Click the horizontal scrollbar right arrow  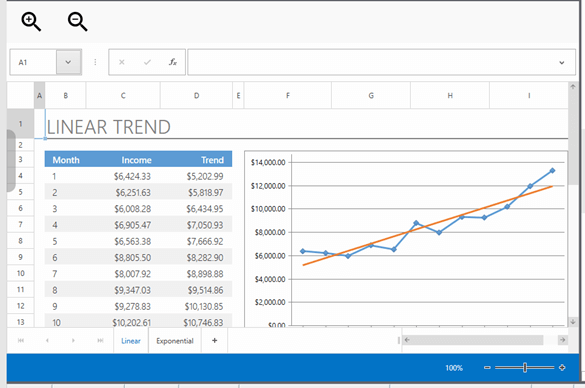[x=563, y=340]
